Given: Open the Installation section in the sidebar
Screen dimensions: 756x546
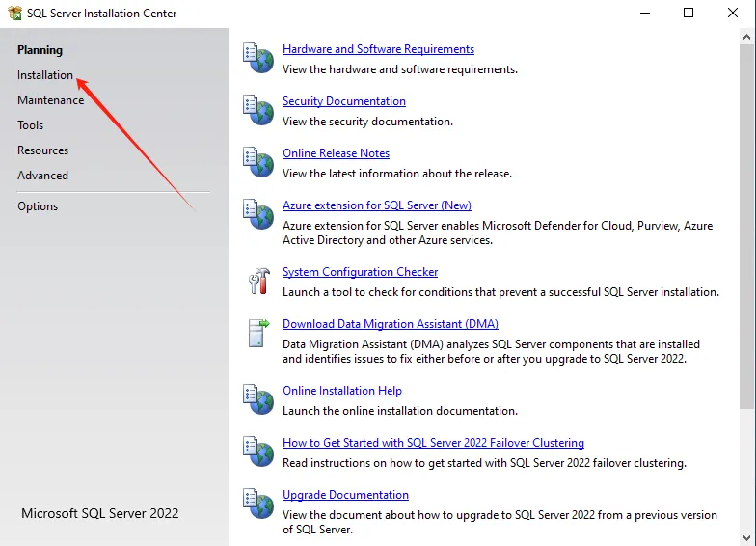Looking at the screenshot, I should tap(45, 75).
